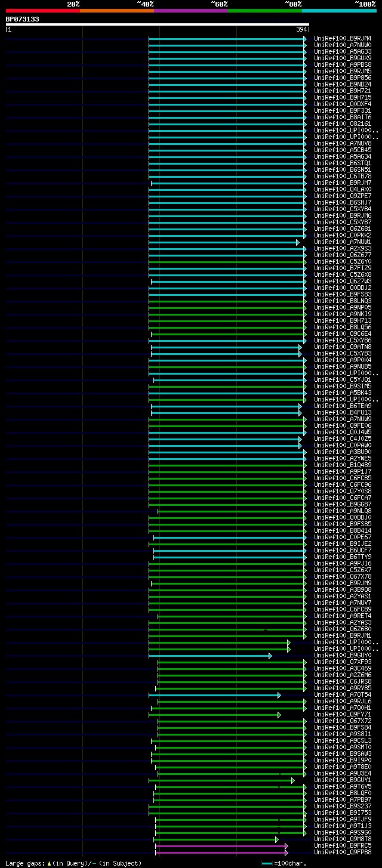Select label UniRef100_B9I753
Viewport: 382px width, 868px height.
pyautogui.click(x=343, y=813)
